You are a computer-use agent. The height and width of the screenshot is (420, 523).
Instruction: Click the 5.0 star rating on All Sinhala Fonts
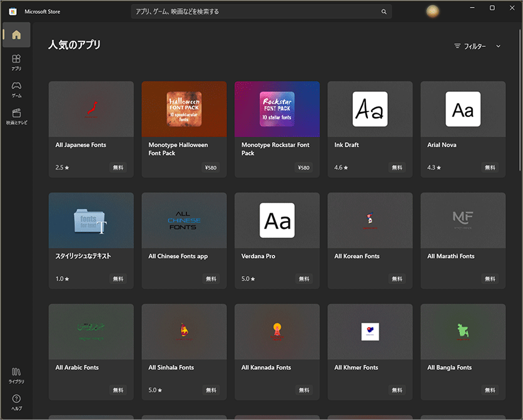[155, 390]
